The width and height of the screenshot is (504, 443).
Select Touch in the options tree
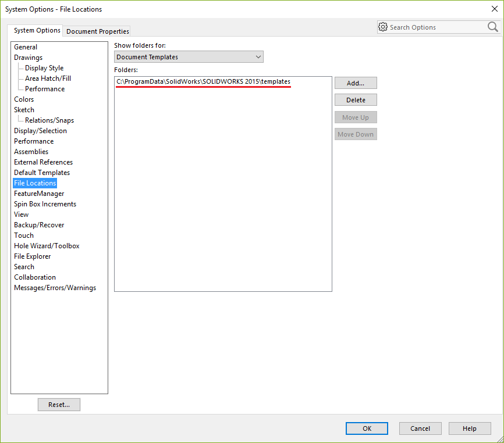tap(24, 235)
